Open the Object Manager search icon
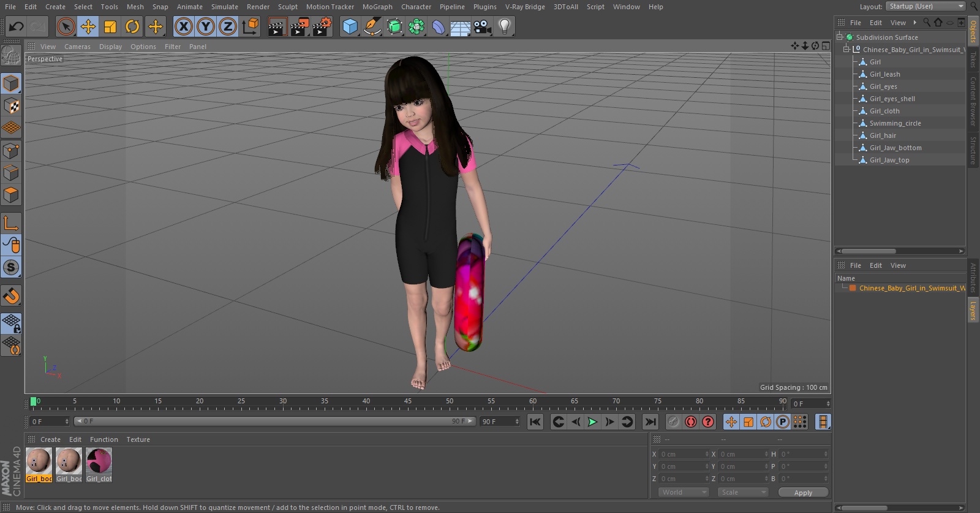Screen dimensions: 980x513 [x=927, y=23]
